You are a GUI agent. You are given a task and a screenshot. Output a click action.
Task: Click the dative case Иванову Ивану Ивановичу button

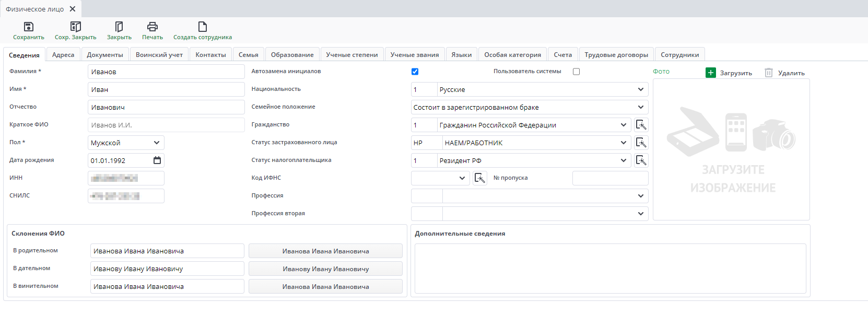coord(325,269)
